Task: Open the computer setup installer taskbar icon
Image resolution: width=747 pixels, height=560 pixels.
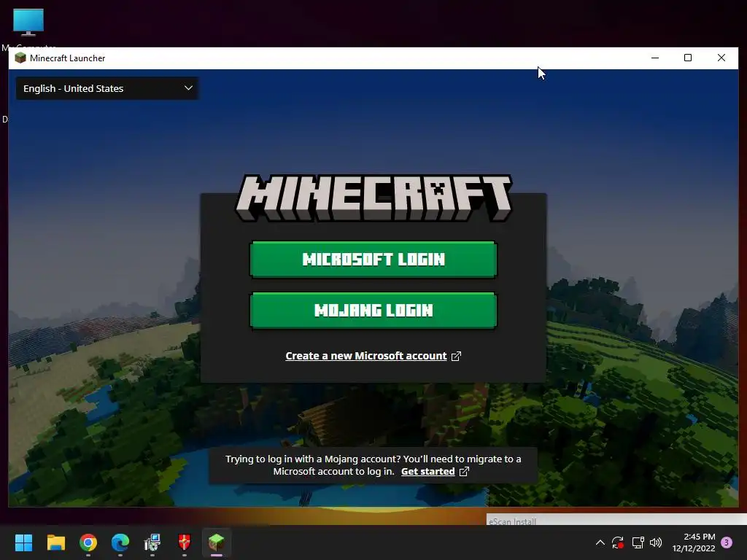Action: tap(152, 542)
